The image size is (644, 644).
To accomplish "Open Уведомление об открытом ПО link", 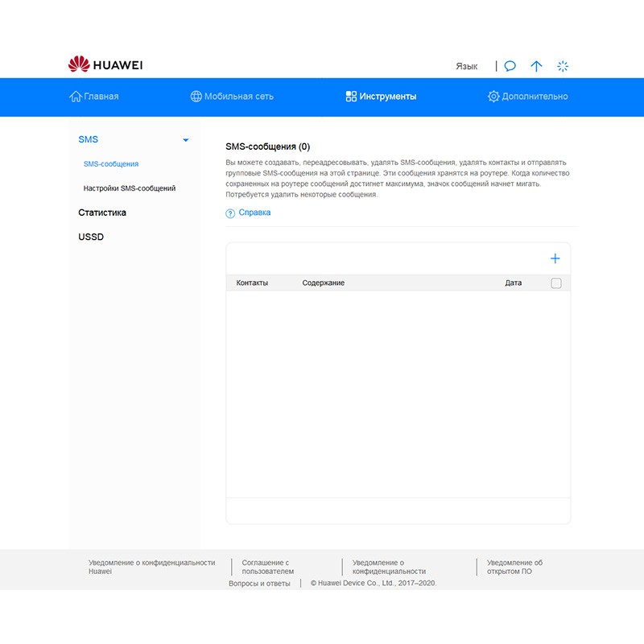I will 514,567.
